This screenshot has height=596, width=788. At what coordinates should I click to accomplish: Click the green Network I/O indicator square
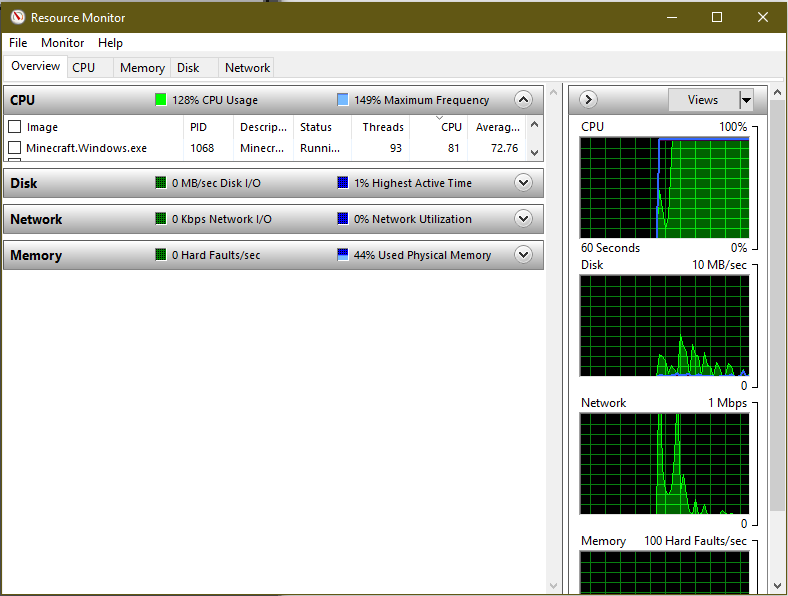160,219
